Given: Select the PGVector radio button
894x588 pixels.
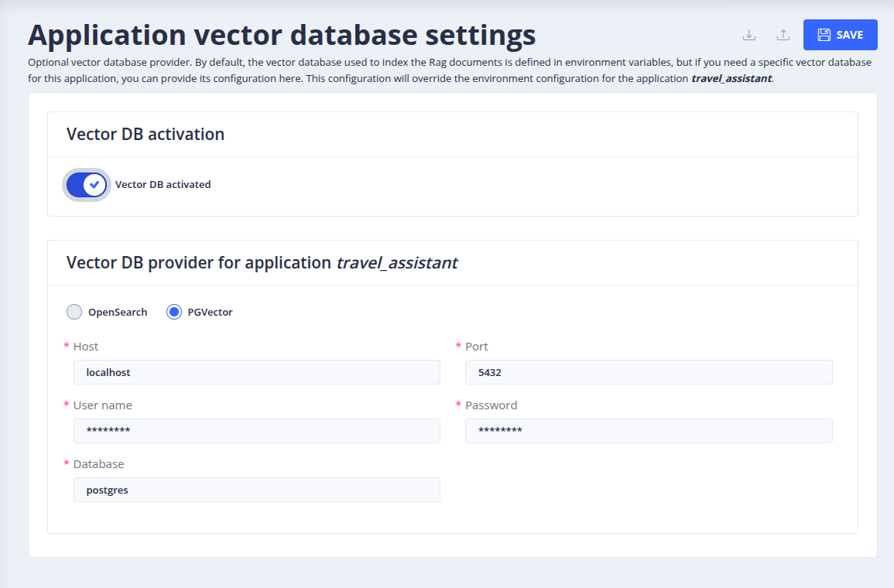Looking at the screenshot, I should click(174, 312).
